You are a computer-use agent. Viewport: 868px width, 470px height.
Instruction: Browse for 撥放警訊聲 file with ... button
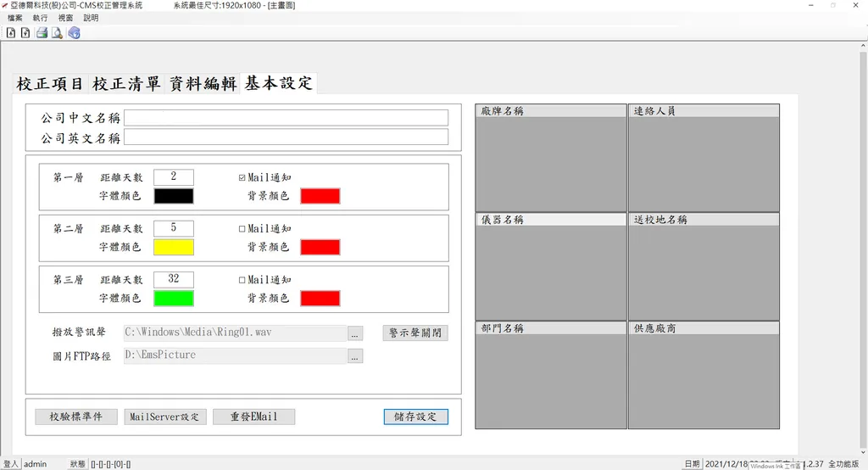(x=355, y=333)
